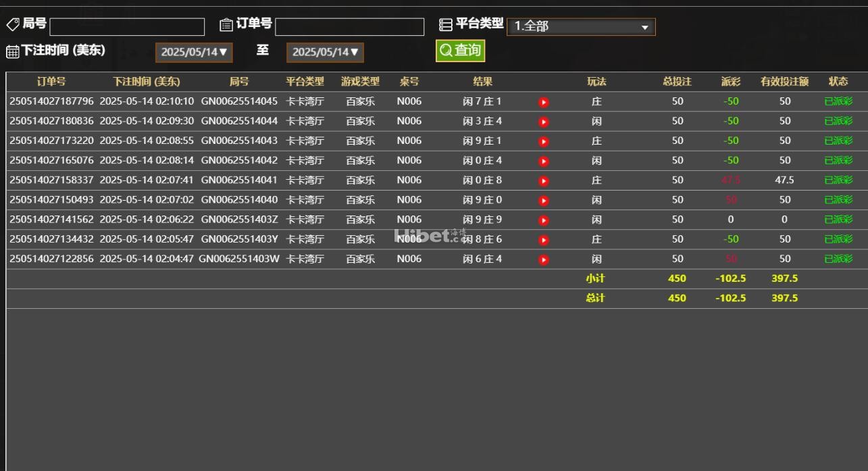The width and height of the screenshot is (868, 471).
Task: Open the 平台类型 platform type dropdown
Action: pos(580,27)
